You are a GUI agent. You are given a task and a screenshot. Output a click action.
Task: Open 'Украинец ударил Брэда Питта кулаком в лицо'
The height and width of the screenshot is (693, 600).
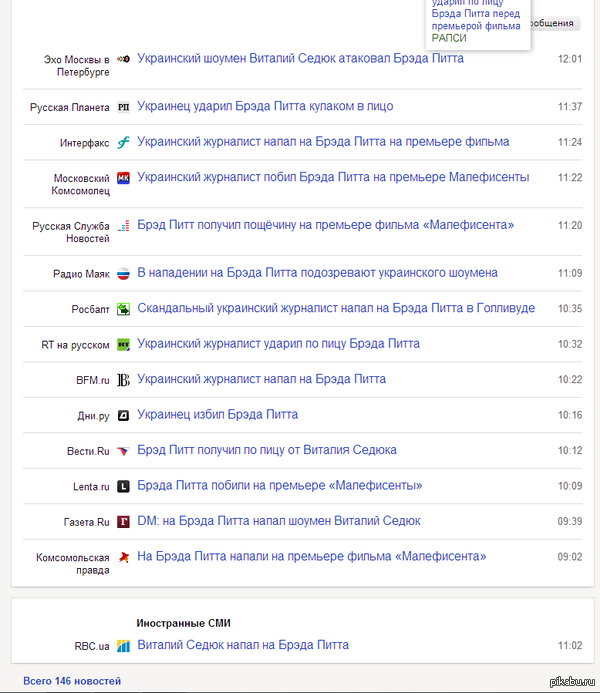tap(265, 106)
